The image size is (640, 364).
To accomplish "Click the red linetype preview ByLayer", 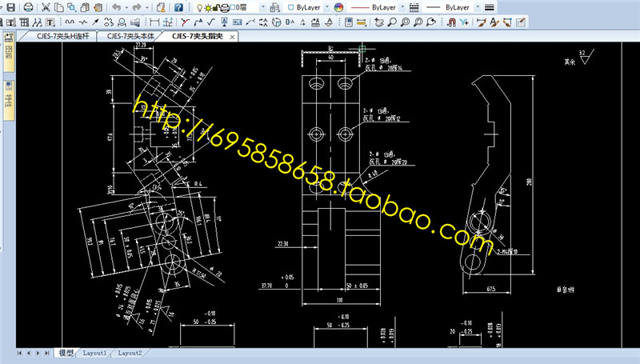I will (x=373, y=7).
